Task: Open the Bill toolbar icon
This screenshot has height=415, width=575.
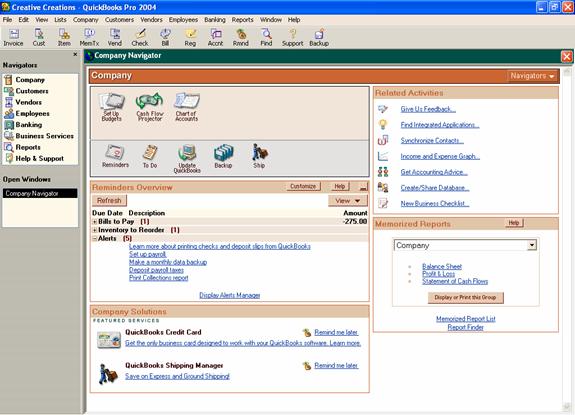Action: tap(165, 37)
